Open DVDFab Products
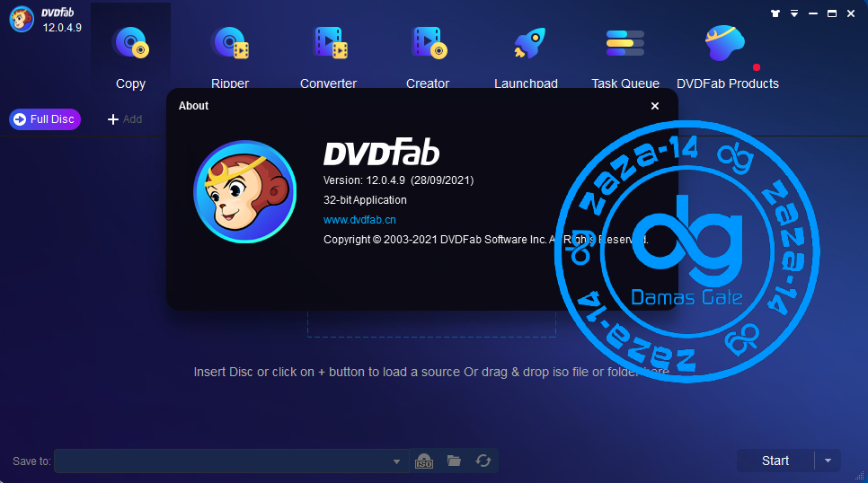868x483 pixels. click(x=728, y=58)
